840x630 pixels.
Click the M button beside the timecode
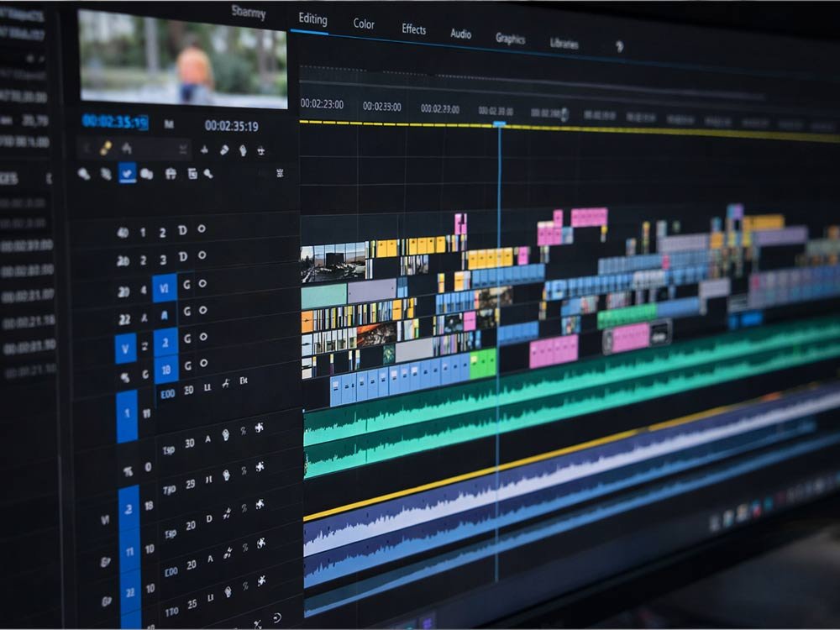[x=169, y=124]
